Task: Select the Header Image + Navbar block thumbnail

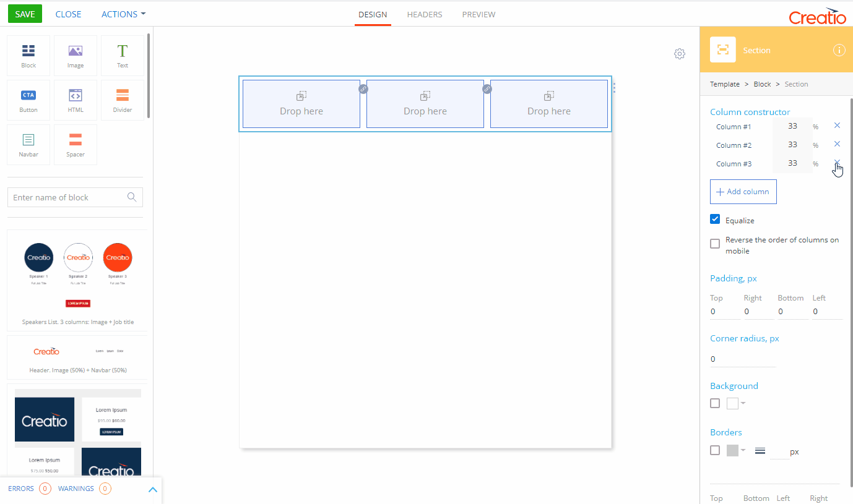Action: coord(77,357)
